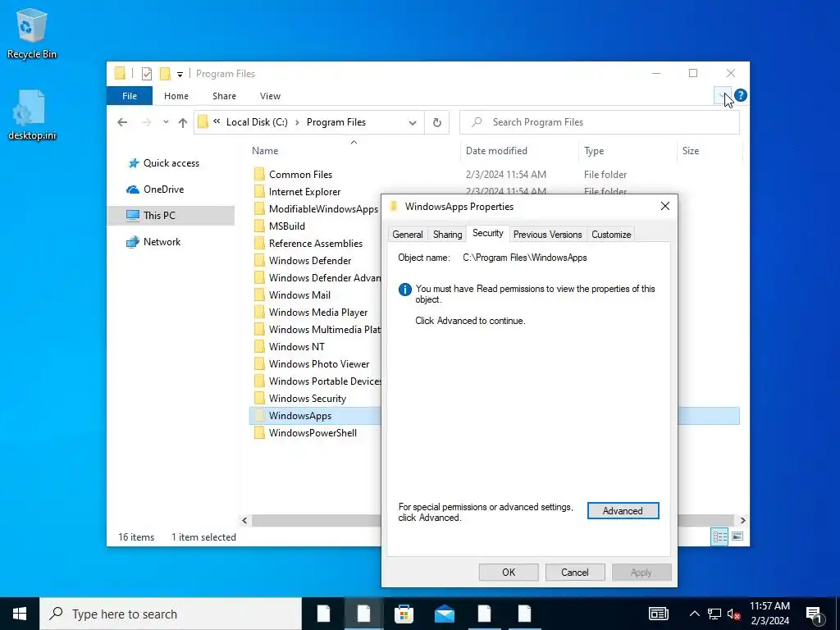
Task: Open the Previous Versions tab
Action: (547, 234)
